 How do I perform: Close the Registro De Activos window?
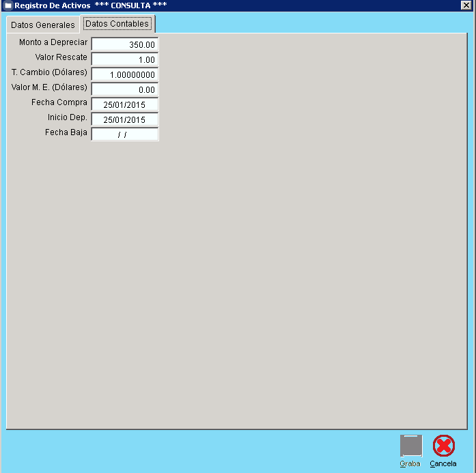click(x=466, y=5)
